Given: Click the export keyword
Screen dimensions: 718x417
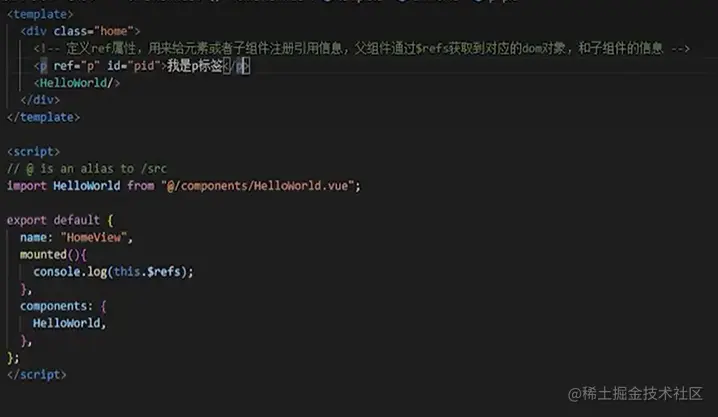Looking at the screenshot, I should 27,220.
